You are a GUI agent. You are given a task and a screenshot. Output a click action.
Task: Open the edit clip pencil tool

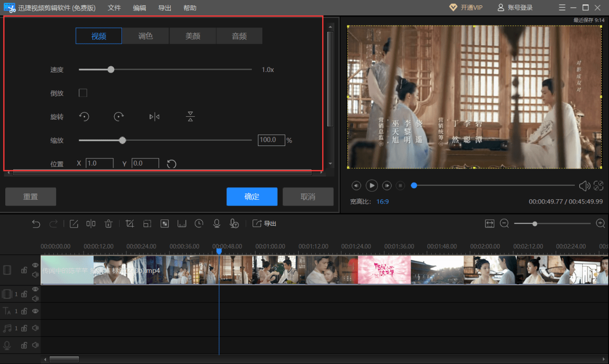73,223
